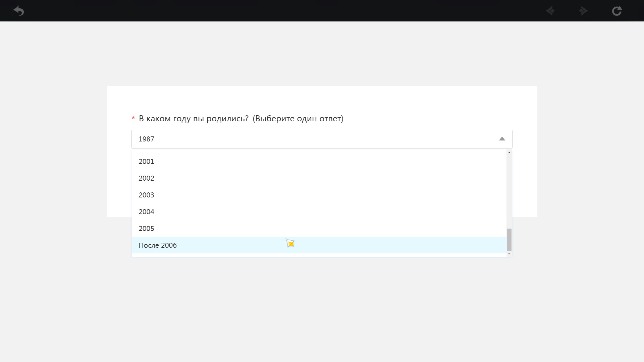Select 2001 from the year list
Image resolution: width=644 pixels, height=362 pixels.
pyautogui.click(x=147, y=162)
